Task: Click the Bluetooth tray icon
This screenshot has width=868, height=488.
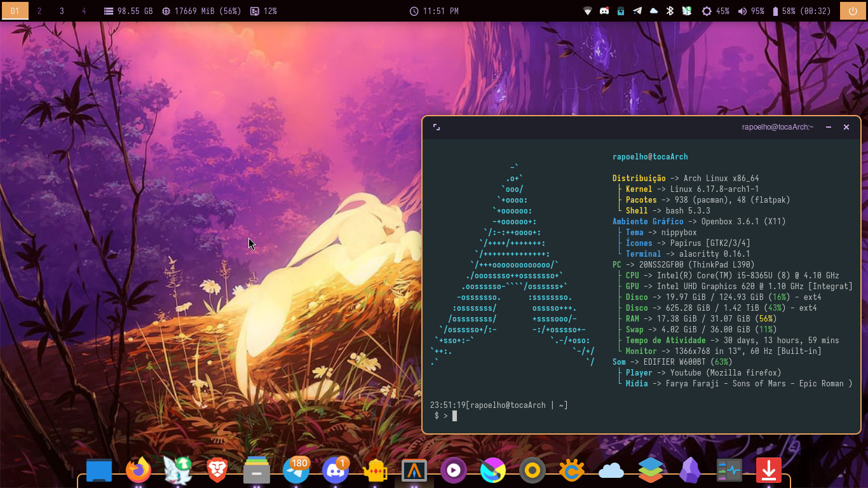Action: pyautogui.click(x=670, y=11)
